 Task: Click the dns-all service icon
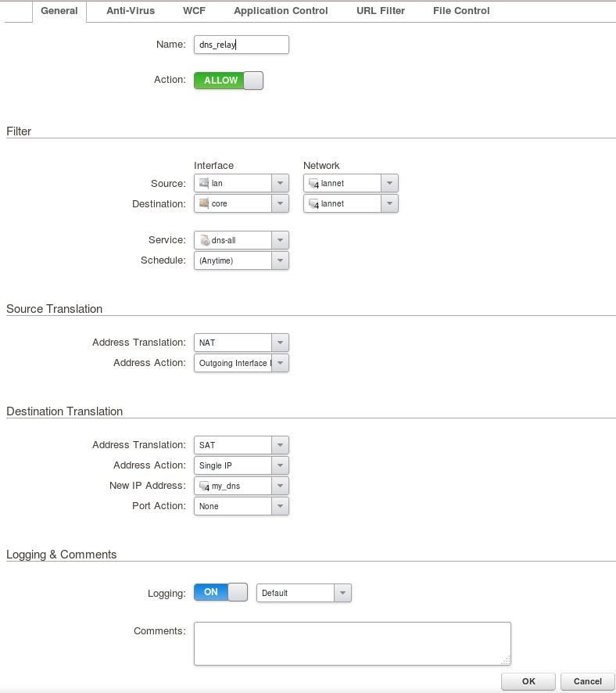point(205,240)
